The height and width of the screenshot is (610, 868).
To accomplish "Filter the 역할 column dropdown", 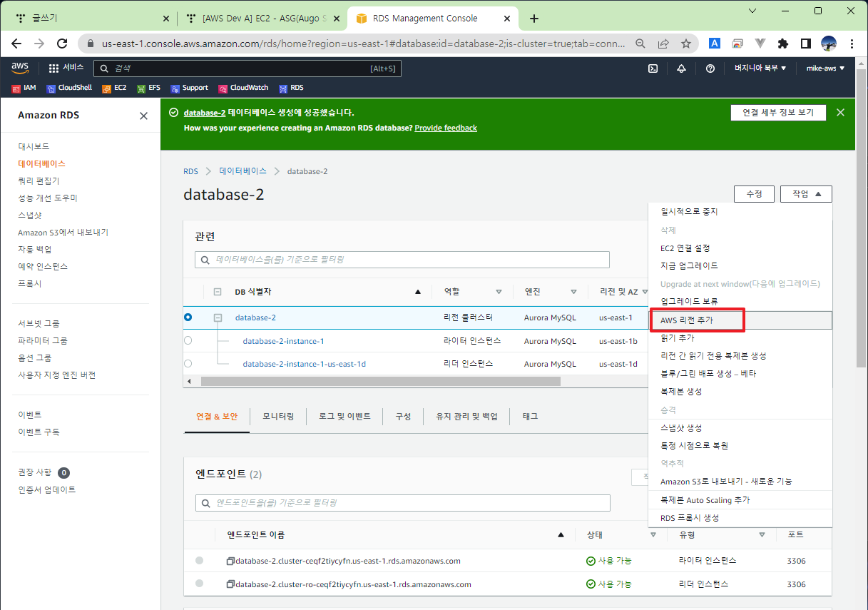I will [499, 292].
